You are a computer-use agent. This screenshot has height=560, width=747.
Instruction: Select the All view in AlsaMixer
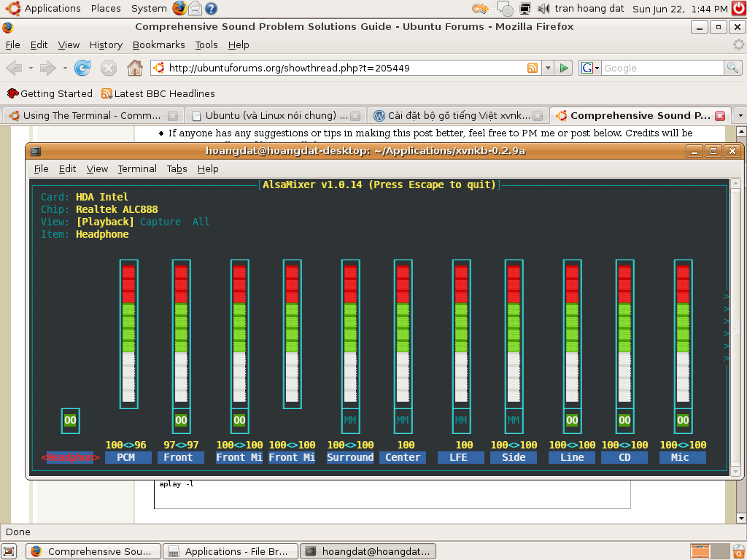tap(201, 222)
